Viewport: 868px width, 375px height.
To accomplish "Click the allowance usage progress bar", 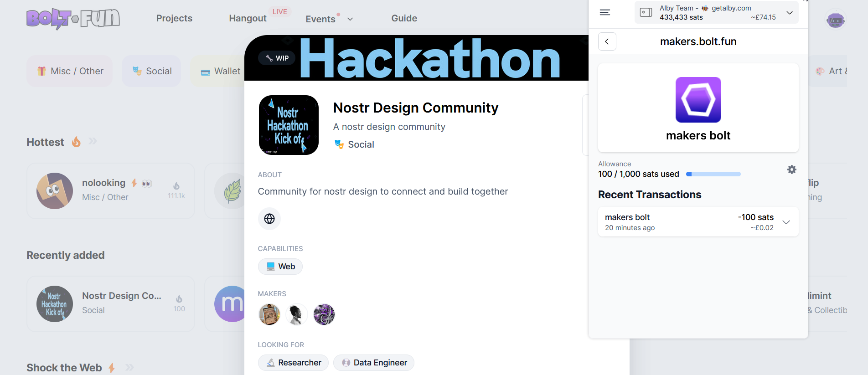I will [713, 174].
